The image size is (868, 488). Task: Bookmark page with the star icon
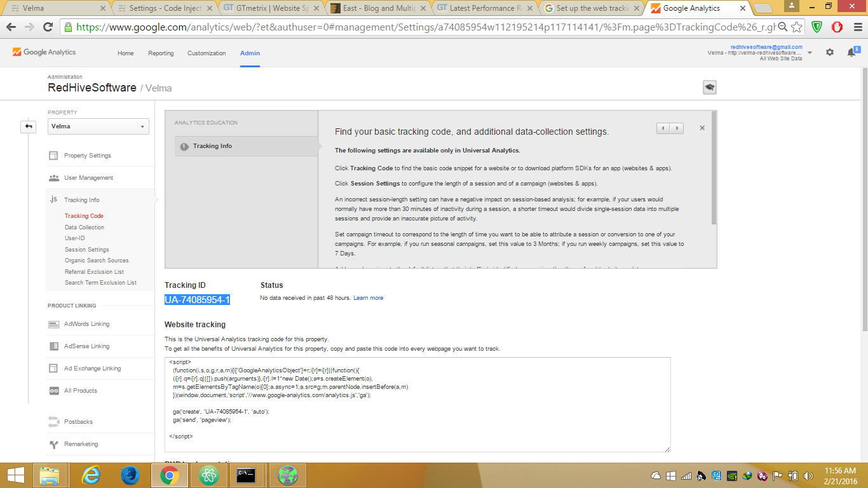pos(796,27)
